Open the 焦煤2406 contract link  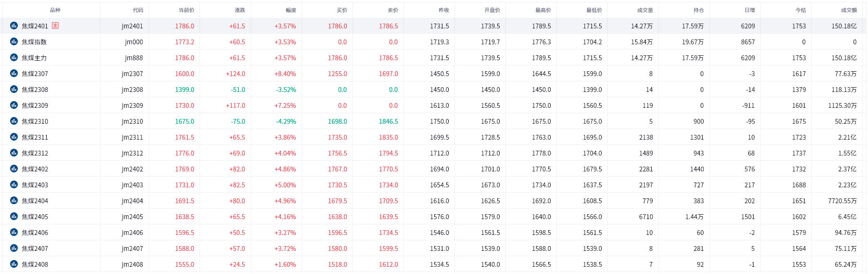(x=35, y=233)
